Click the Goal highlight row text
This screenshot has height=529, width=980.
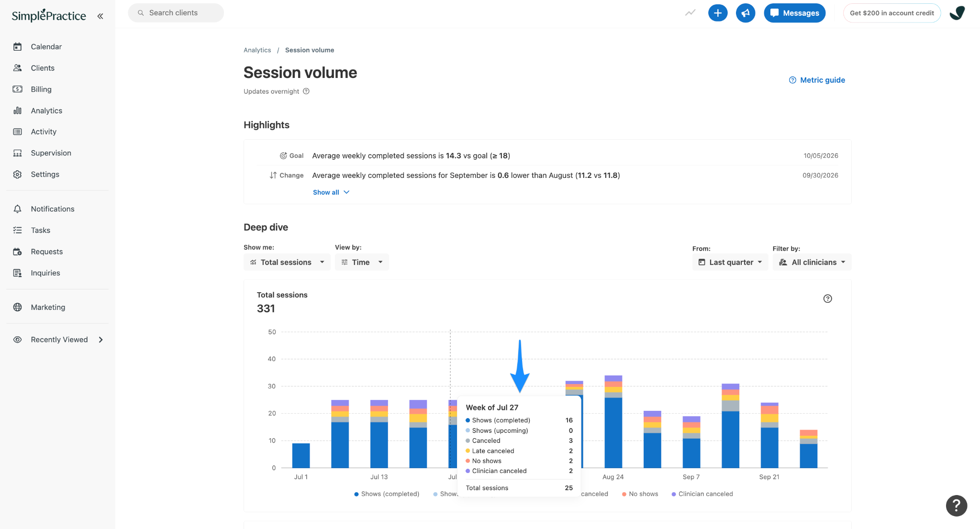pos(411,155)
